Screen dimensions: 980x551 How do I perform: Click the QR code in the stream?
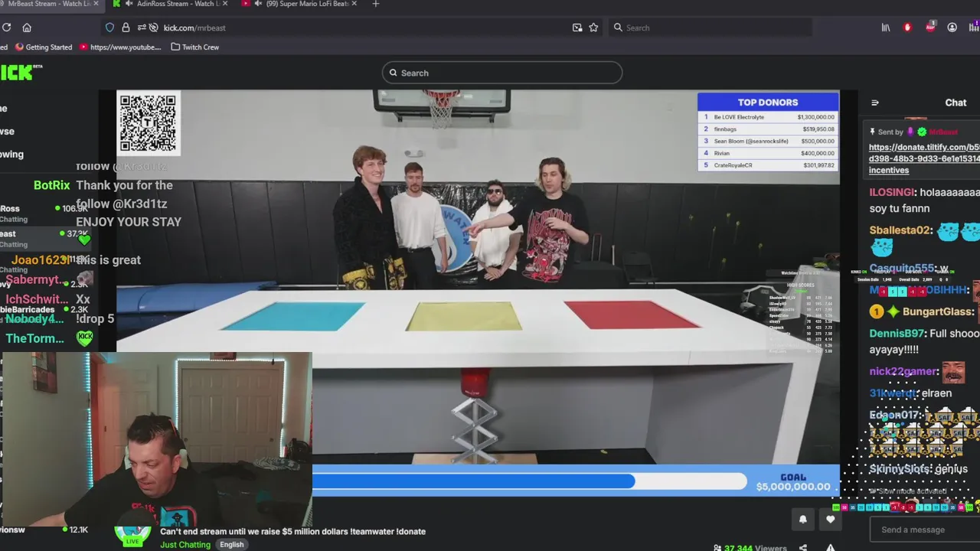pos(148,122)
